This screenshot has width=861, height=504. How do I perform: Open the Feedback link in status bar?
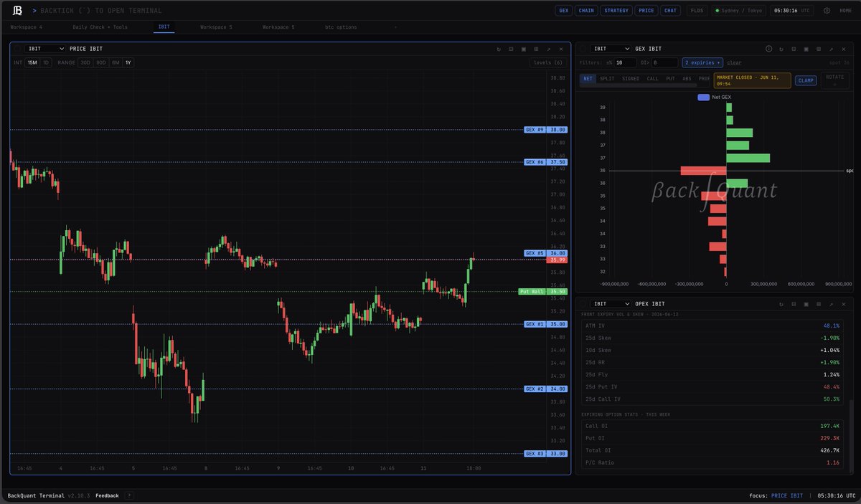coord(107,495)
